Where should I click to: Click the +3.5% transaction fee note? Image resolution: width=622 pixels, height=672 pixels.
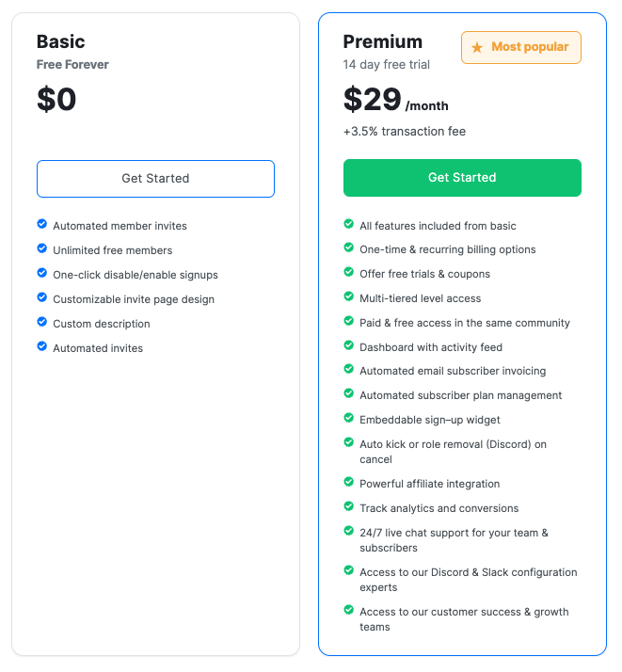point(404,132)
